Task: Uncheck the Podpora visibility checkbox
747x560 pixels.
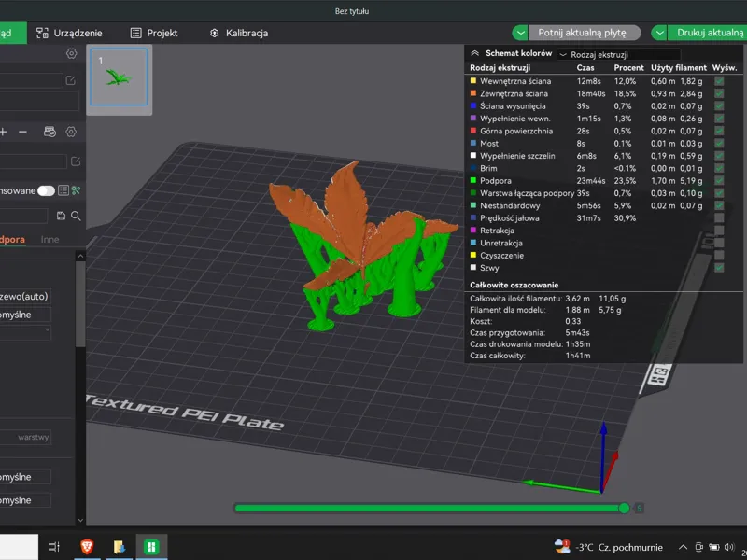Action: coord(719,181)
